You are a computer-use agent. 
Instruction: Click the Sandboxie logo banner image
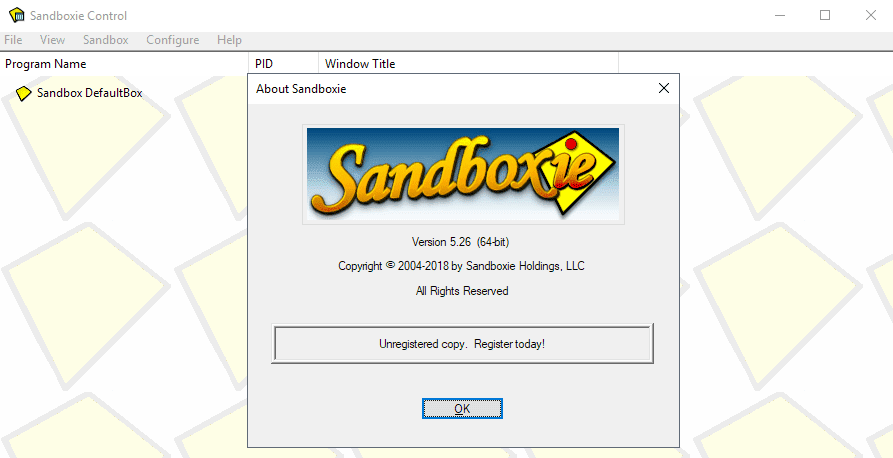463,174
